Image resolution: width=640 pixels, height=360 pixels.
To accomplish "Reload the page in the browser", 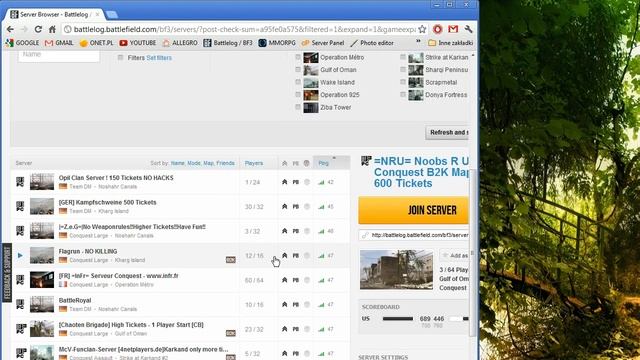I will pyautogui.click(x=38, y=29).
